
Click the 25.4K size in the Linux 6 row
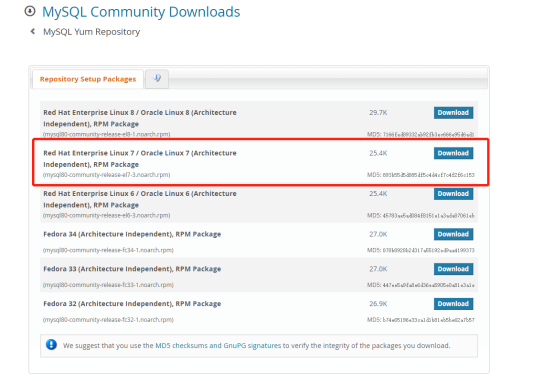(x=378, y=194)
